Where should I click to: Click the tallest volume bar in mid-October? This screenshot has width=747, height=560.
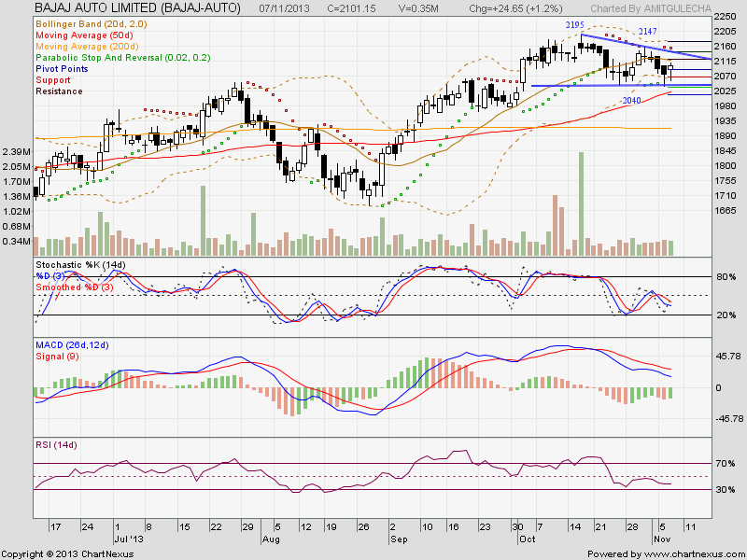pos(581,203)
